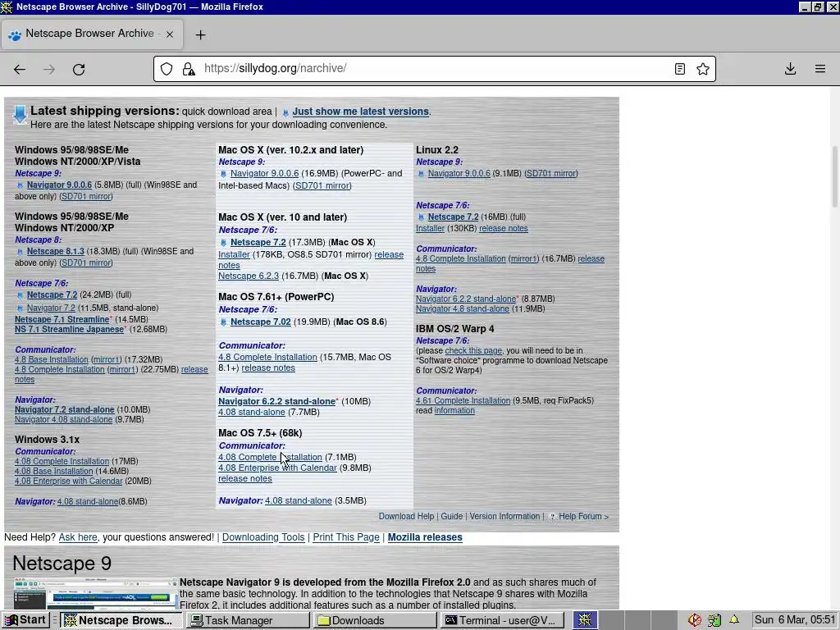Click the network tray icon beside the bell

tap(714, 620)
